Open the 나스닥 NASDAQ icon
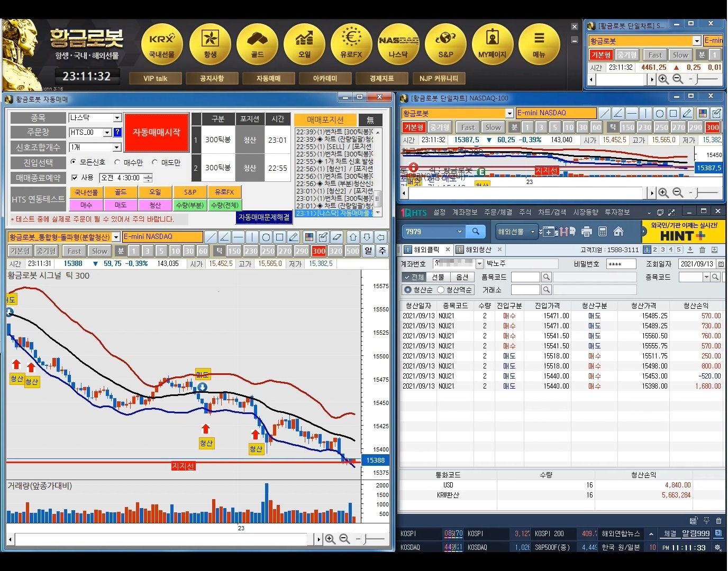Image resolution: width=728 pixels, height=571 pixels. [x=398, y=43]
